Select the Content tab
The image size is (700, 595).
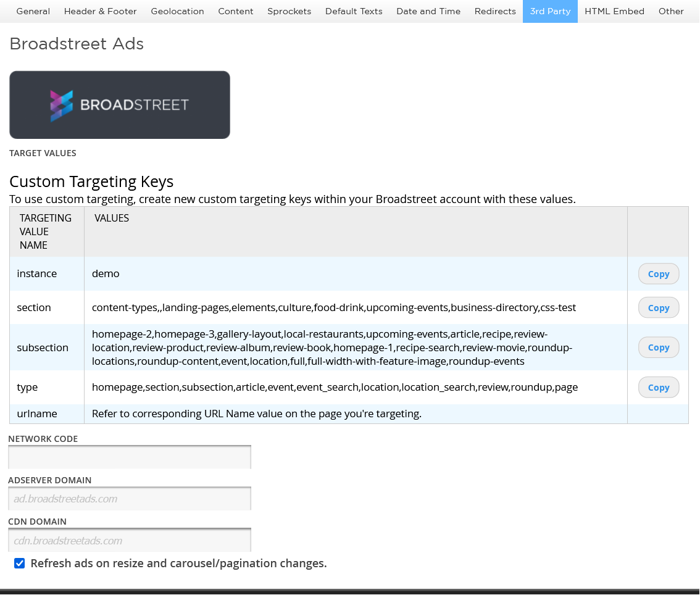236,11
